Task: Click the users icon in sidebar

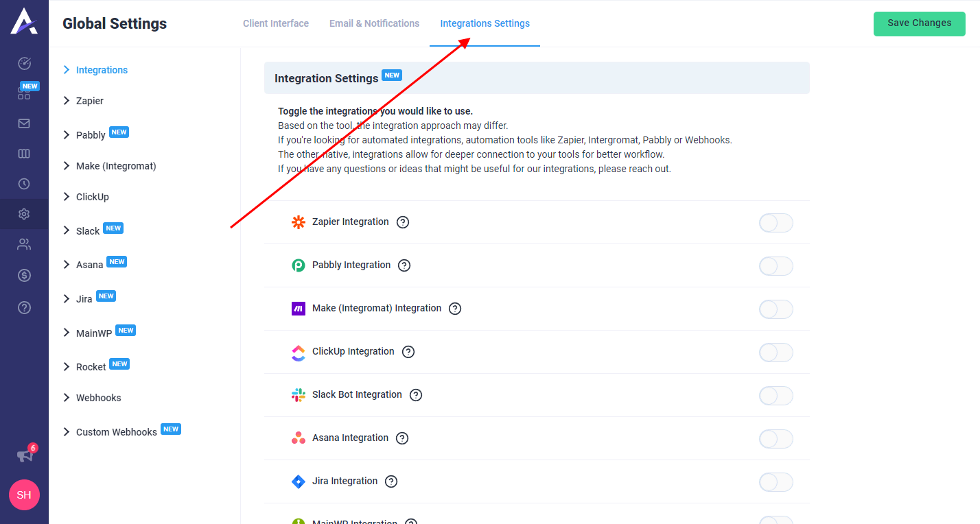Action: 24,244
